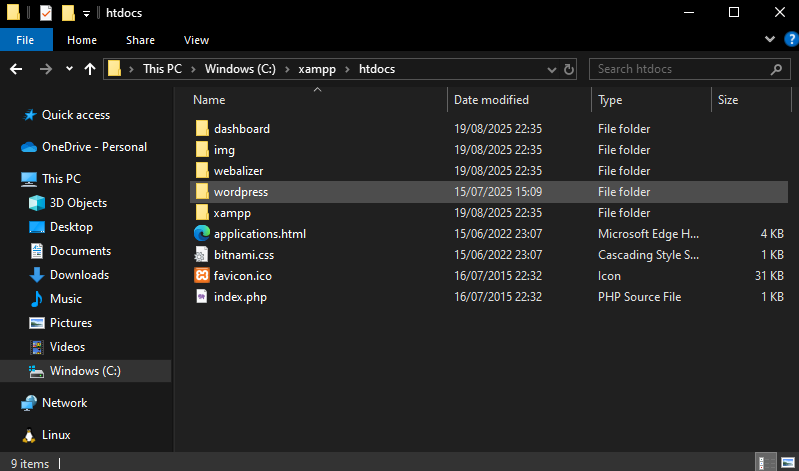Open the recent locations dropdown arrow
799x471 pixels.
click(x=69, y=69)
